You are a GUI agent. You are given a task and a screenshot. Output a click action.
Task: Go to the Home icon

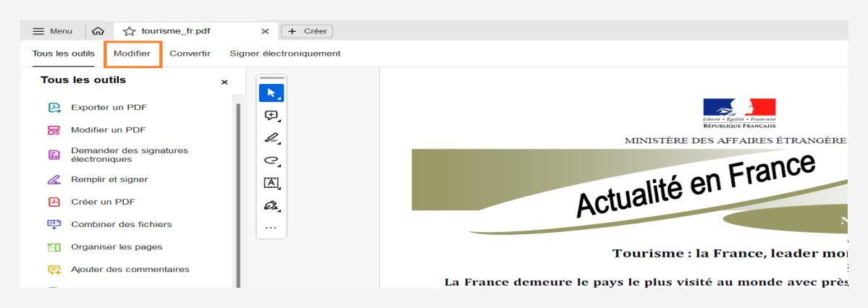click(x=98, y=31)
